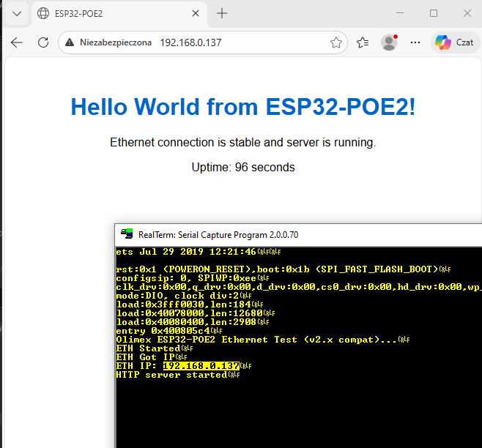Minimize the browser window
Viewport: 482px width, 448px height.
tap(400, 13)
